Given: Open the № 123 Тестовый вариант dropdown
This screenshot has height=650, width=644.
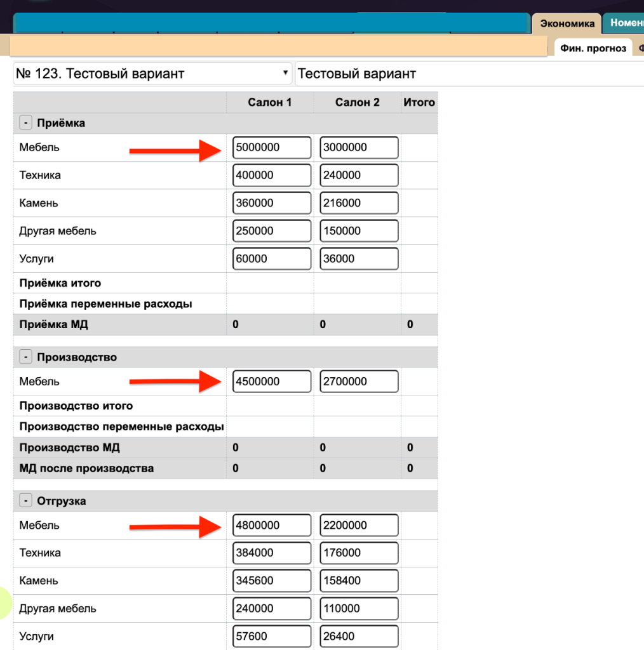Looking at the screenshot, I should (152, 74).
